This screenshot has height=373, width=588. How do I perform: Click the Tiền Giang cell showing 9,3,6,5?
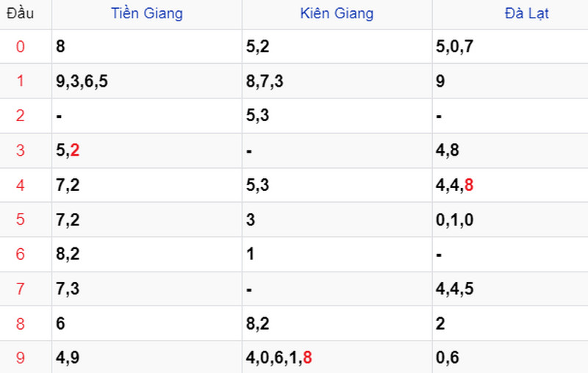(x=146, y=82)
